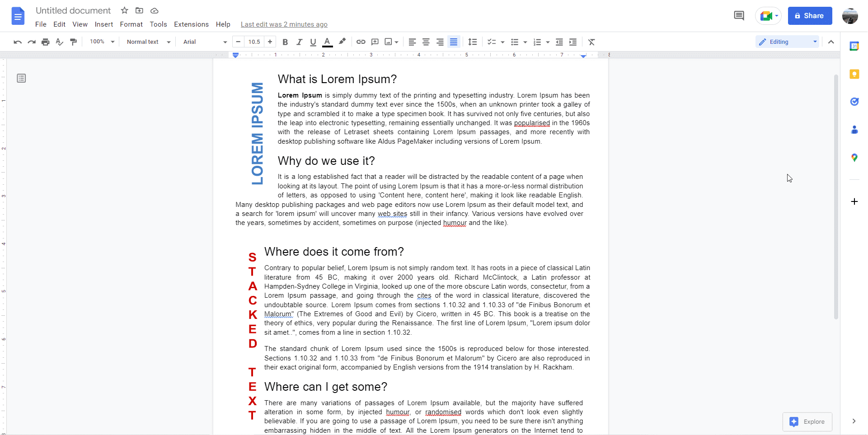Viewport: 868px width, 435px height.
Task: Open the Google Keep side panel
Action: click(x=855, y=74)
